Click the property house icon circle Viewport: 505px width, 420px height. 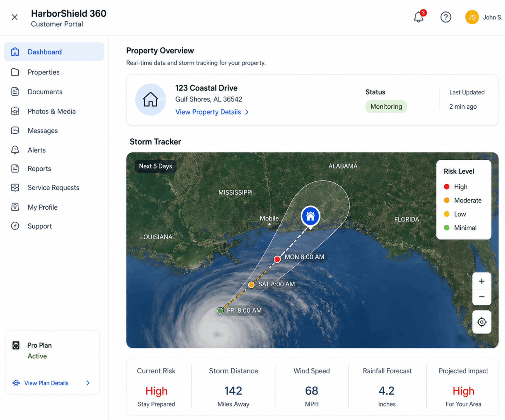[150, 100]
